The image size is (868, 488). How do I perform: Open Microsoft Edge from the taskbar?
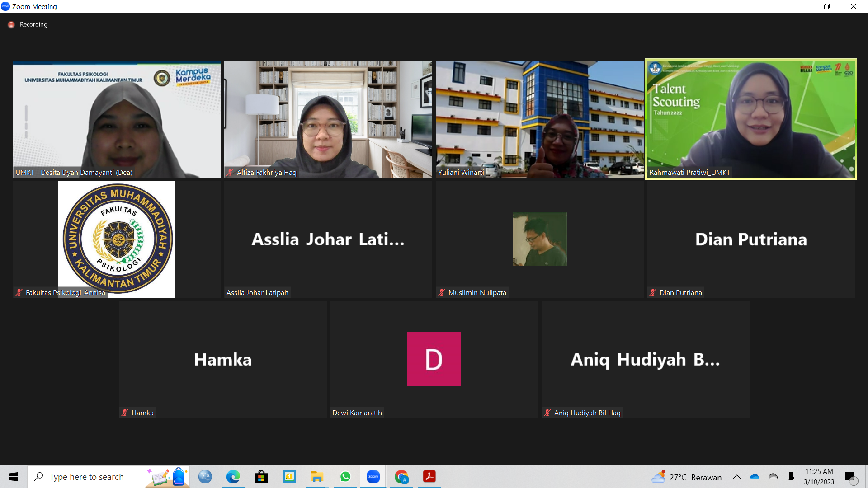[233, 477]
